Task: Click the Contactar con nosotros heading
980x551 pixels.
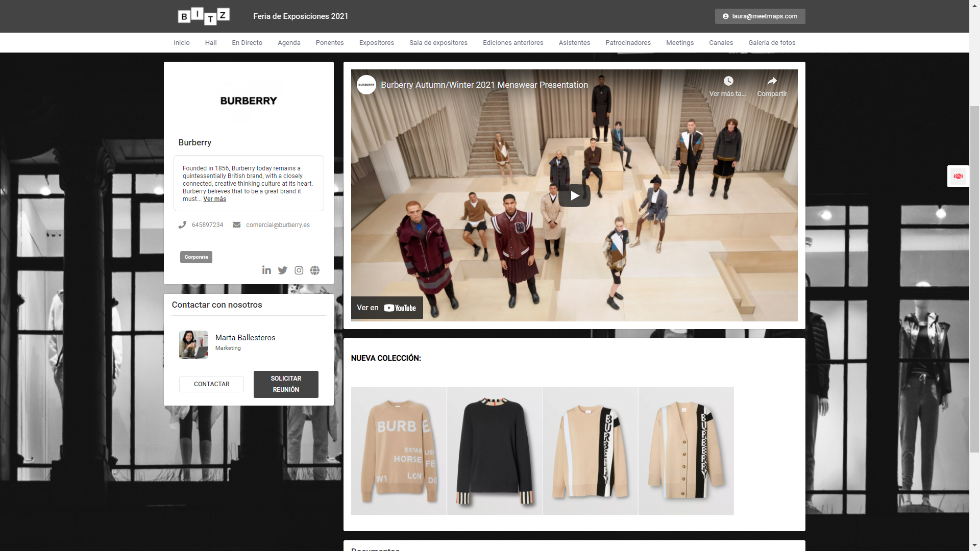Action: (217, 305)
